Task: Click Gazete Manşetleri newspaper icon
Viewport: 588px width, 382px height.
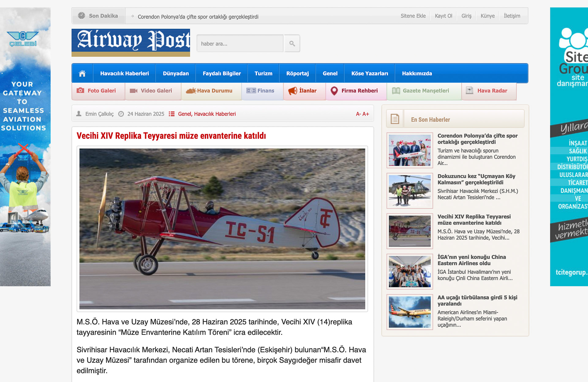Action: 396,91
